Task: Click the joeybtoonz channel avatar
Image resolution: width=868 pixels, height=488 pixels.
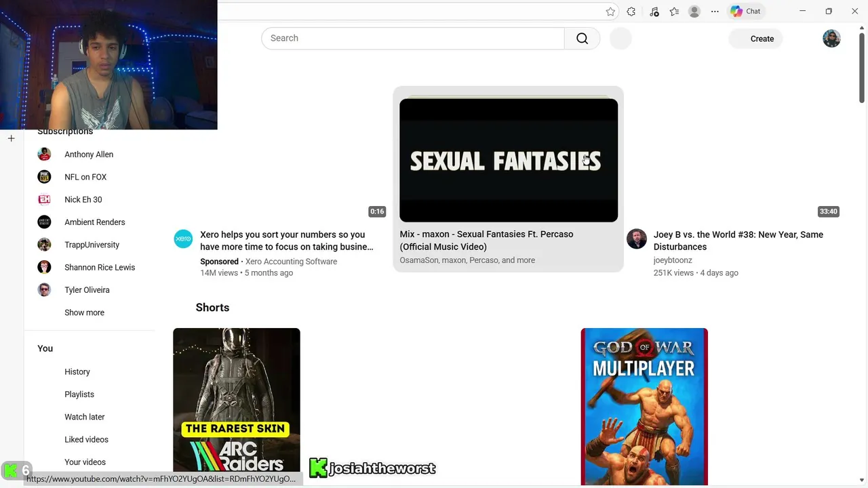Action: (x=637, y=239)
